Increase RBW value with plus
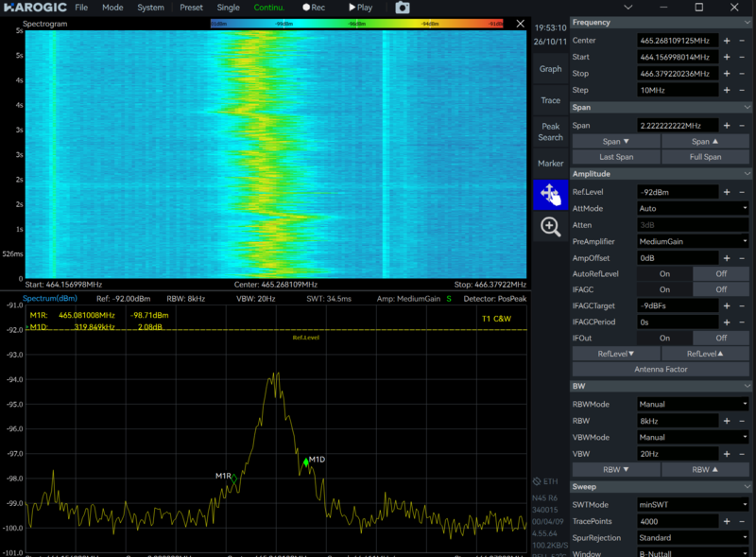Viewport: 756px width, 557px height. (727, 422)
